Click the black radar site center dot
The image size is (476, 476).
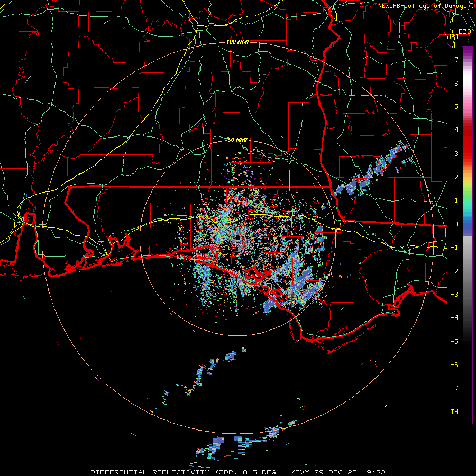click(238, 237)
